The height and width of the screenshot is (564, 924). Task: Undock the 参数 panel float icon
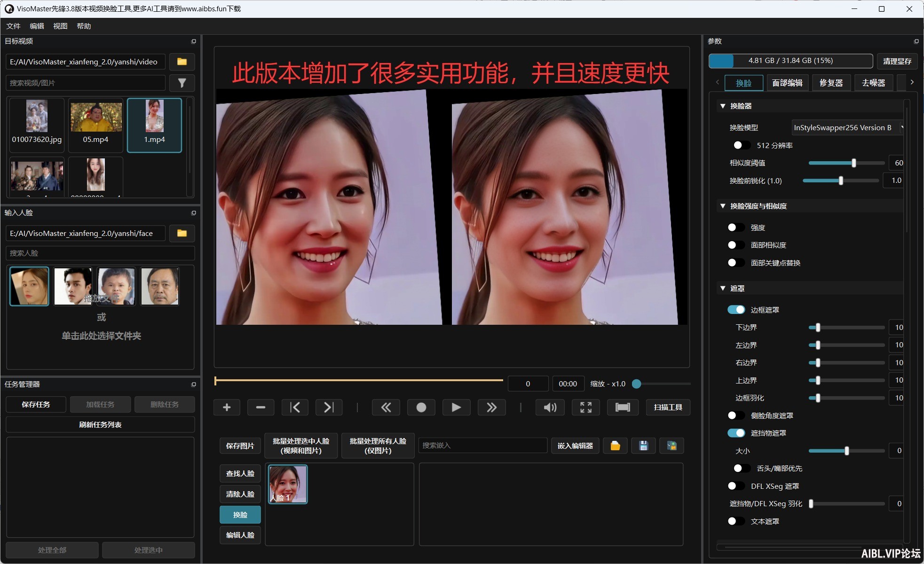pos(916,41)
